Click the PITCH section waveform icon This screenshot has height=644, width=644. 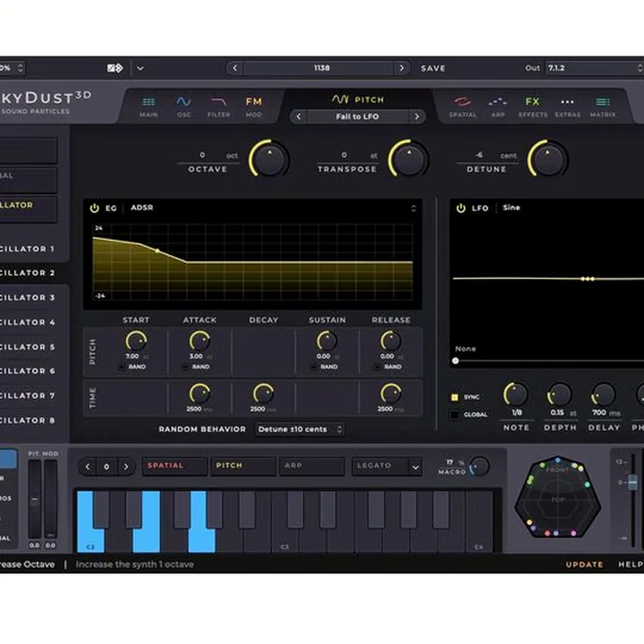(341, 99)
